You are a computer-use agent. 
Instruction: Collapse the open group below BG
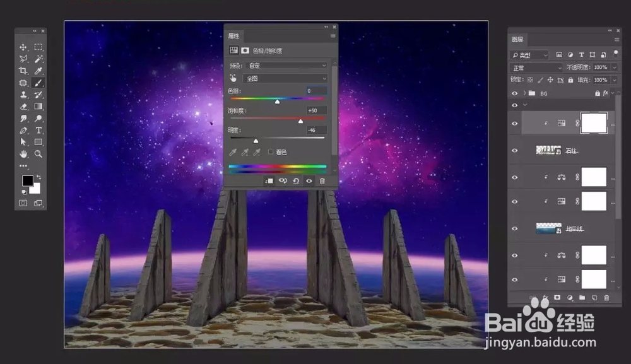point(525,105)
